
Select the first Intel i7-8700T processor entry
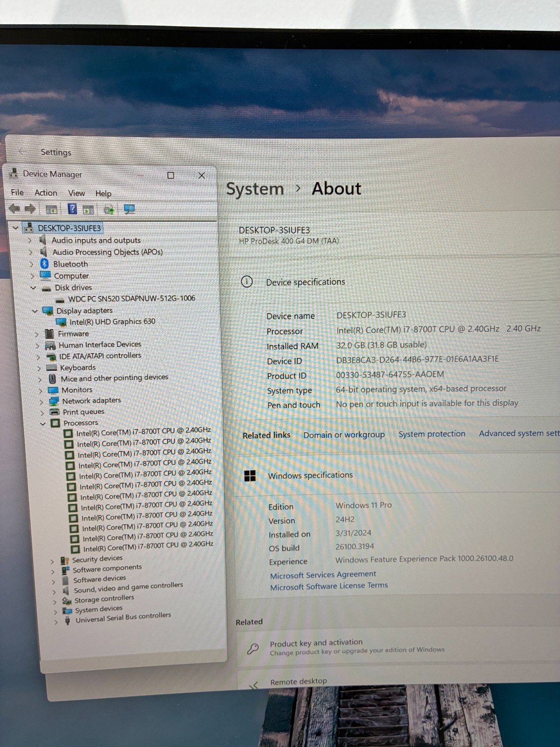click(143, 432)
